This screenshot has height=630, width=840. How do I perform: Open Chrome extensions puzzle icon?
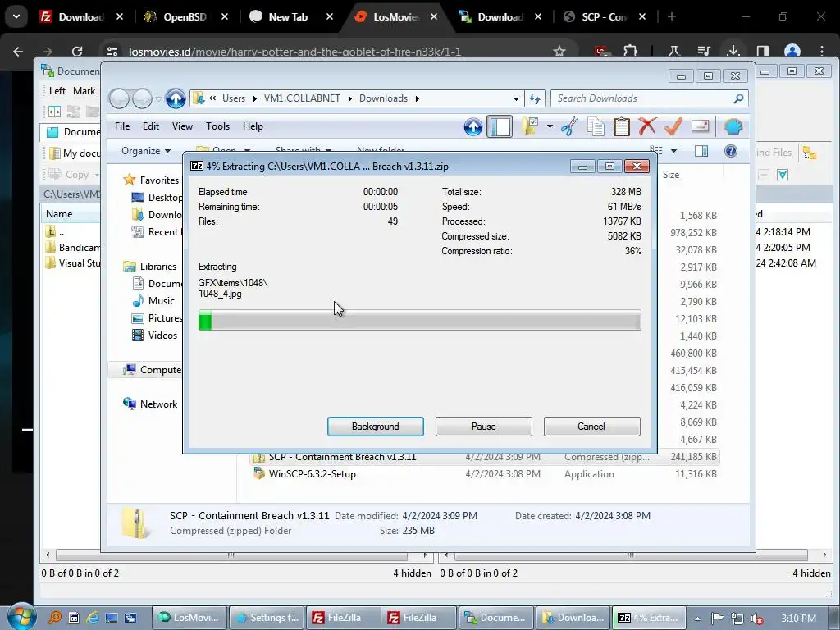tap(630, 52)
